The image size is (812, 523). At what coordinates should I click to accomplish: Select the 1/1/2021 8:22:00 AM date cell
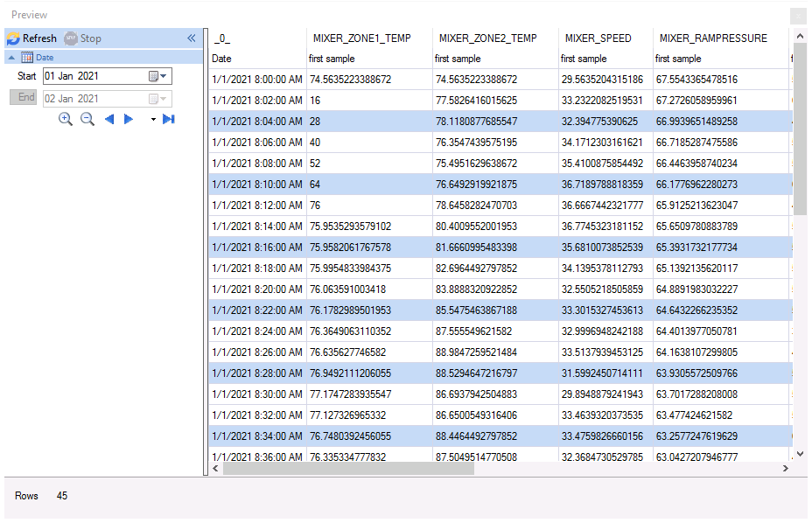click(x=257, y=310)
